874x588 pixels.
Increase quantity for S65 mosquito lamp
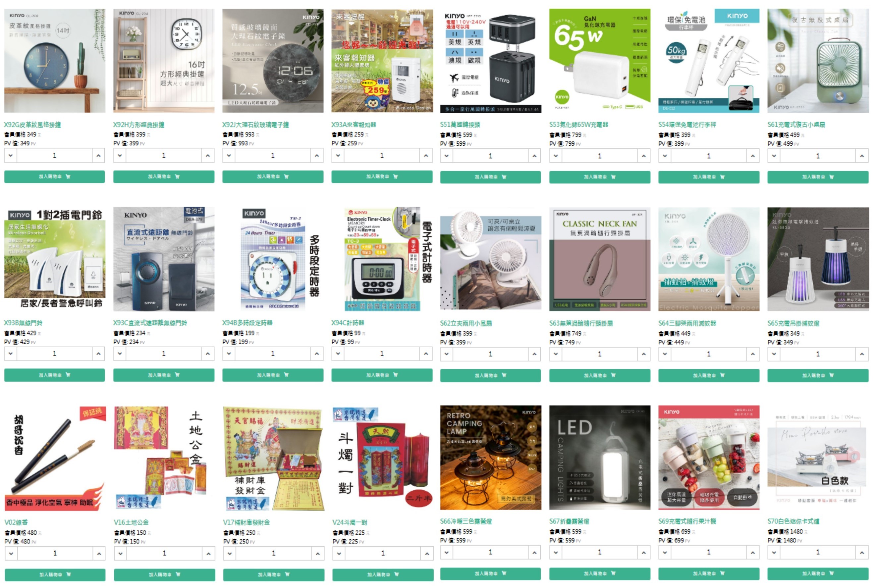[x=862, y=354]
